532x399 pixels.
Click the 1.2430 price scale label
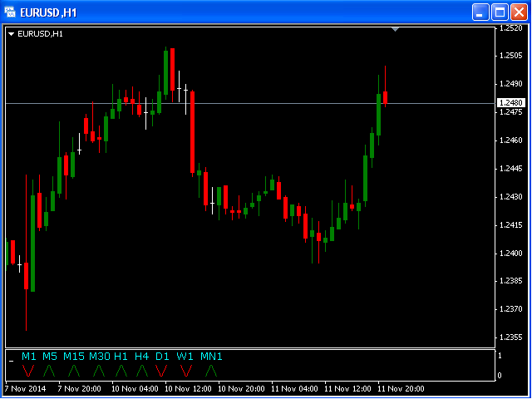click(511, 197)
